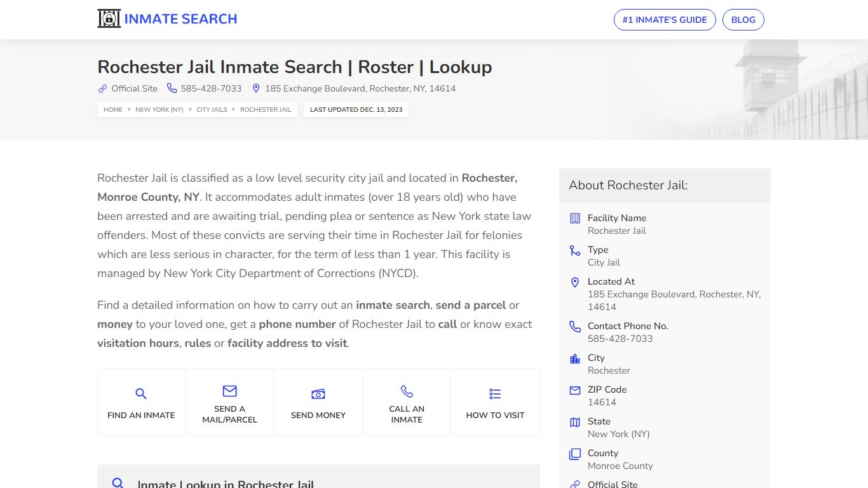Screen dimensions: 868x488
Task: Open the 185 Exchange Boulevard header address
Action: [x=360, y=88]
